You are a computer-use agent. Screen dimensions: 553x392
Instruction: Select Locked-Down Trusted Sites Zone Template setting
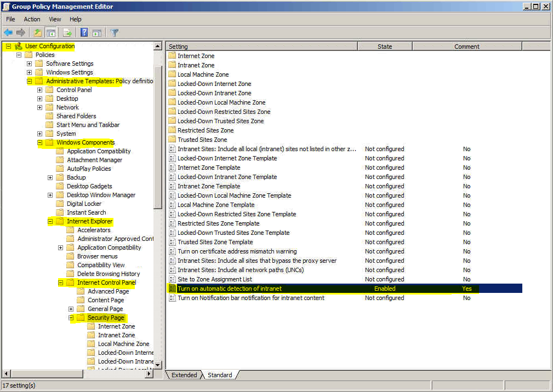[344, 233]
